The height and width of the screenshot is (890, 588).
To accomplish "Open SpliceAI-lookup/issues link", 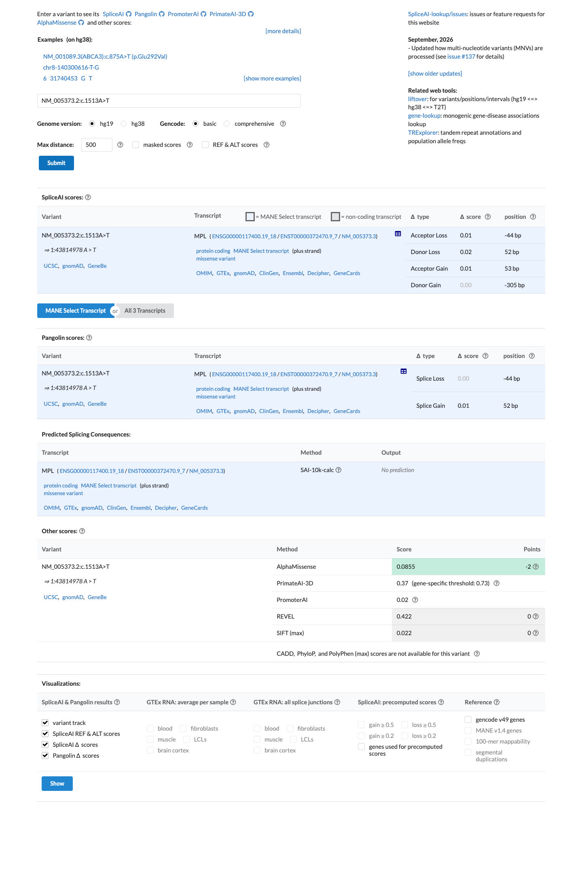I will click(438, 14).
